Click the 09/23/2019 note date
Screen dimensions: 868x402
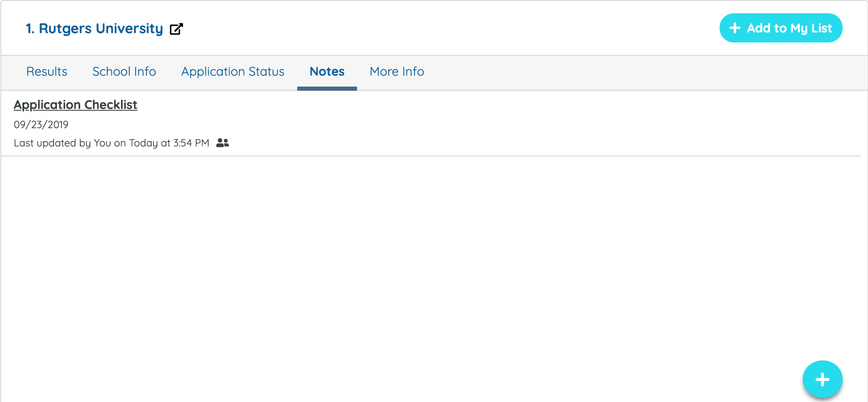point(41,124)
